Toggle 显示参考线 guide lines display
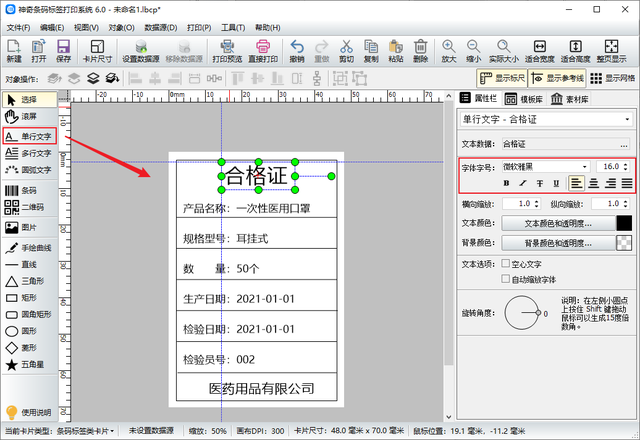This screenshot has width=640, height=440. 557,78
